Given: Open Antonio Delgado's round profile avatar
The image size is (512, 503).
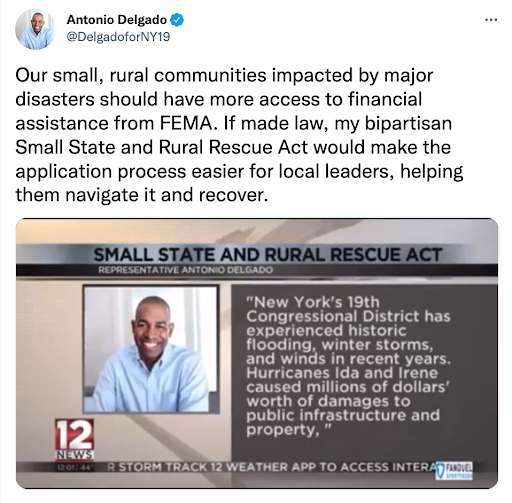Looking at the screenshot, I should tap(35, 29).
